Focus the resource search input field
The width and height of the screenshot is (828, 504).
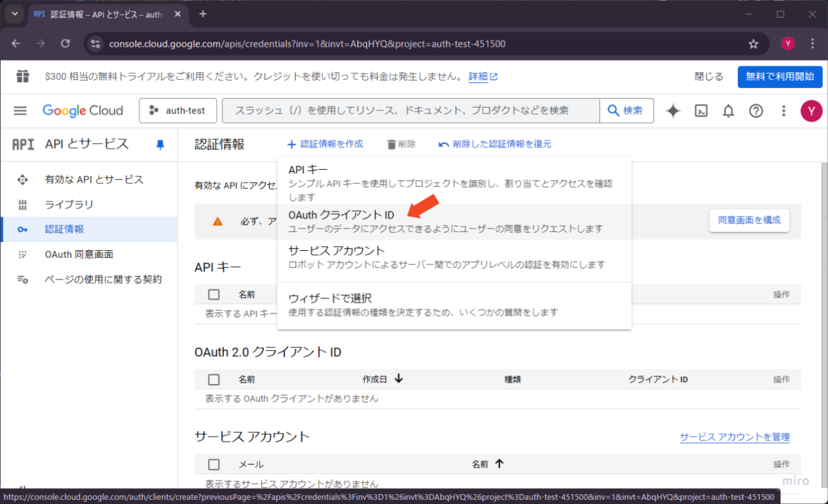[x=410, y=111]
